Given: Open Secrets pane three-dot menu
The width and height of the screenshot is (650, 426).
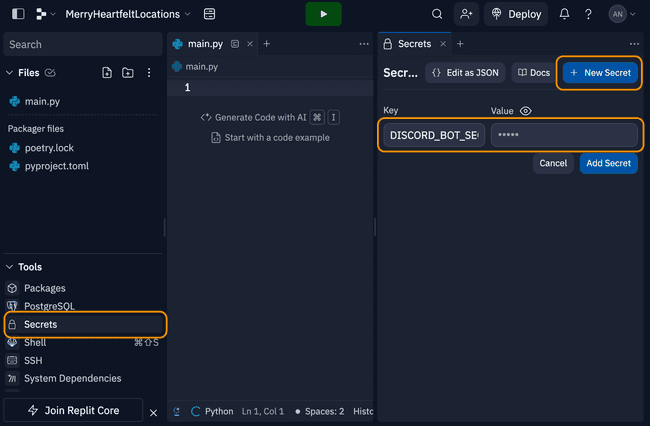Looking at the screenshot, I should pyautogui.click(x=634, y=44).
